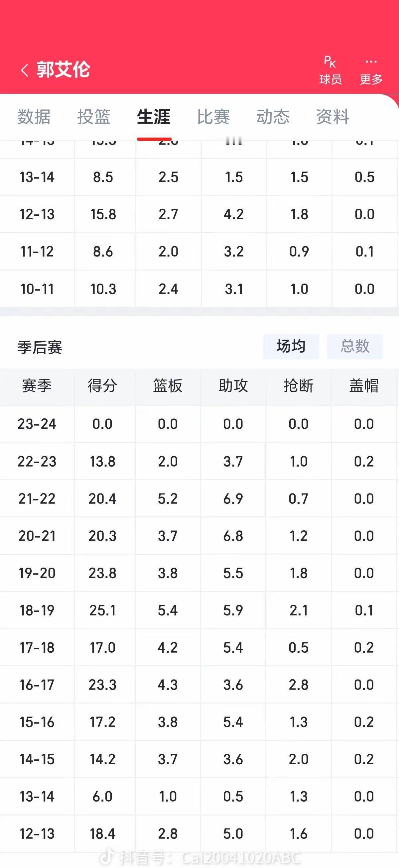The width and height of the screenshot is (399, 868).
Task: Tap the 篮板 column header
Action: coord(168,386)
